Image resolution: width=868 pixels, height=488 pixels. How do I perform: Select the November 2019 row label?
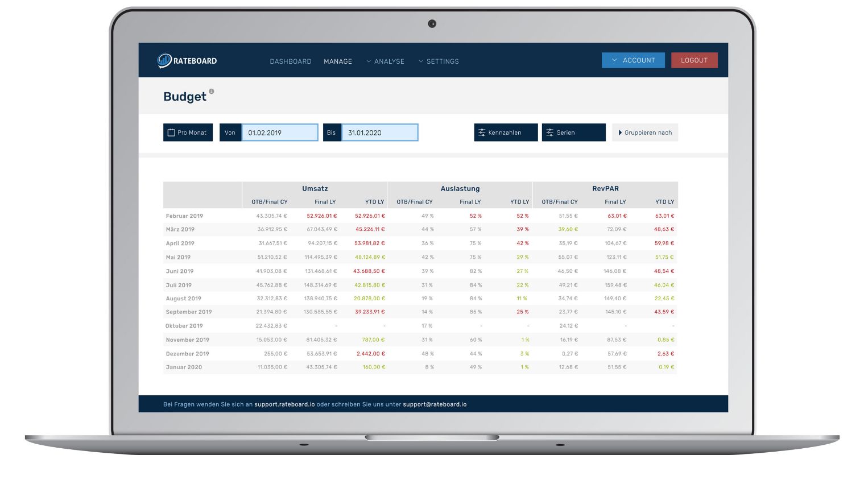[x=188, y=340]
